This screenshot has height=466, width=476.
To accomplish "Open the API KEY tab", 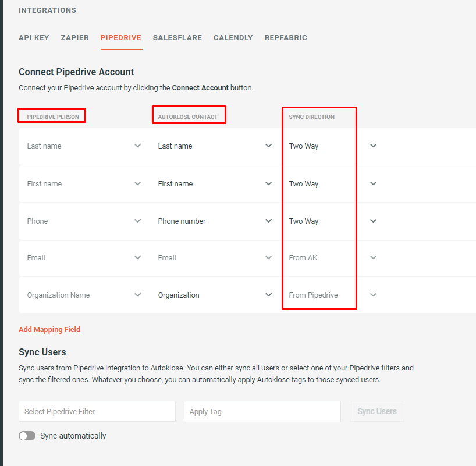I will tap(34, 38).
